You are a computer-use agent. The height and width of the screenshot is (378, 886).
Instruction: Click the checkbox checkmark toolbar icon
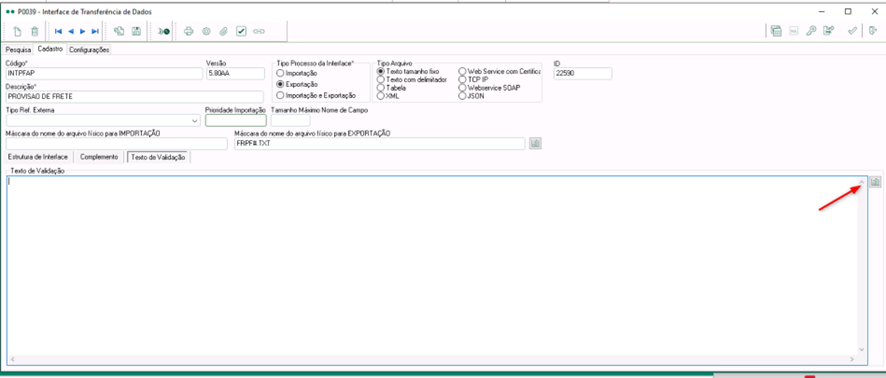pos(241,32)
